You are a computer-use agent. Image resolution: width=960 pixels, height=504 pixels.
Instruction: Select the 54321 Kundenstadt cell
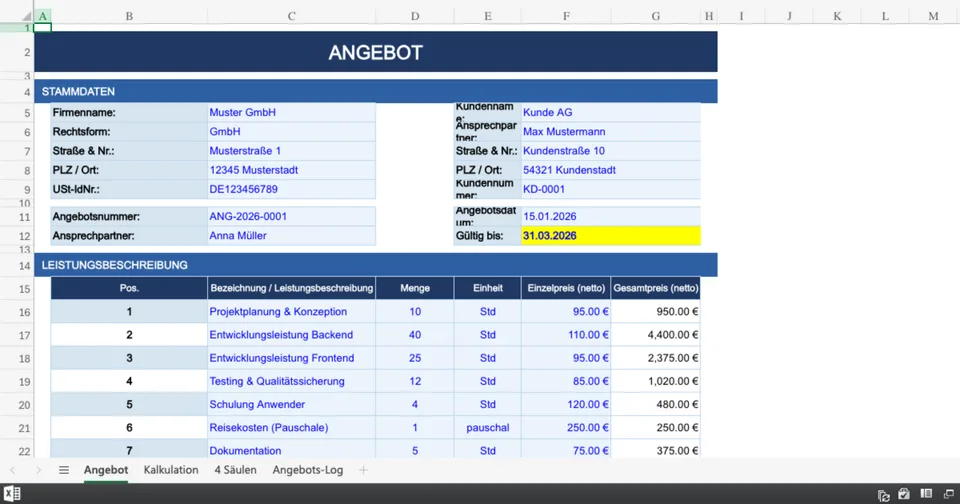pos(610,170)
